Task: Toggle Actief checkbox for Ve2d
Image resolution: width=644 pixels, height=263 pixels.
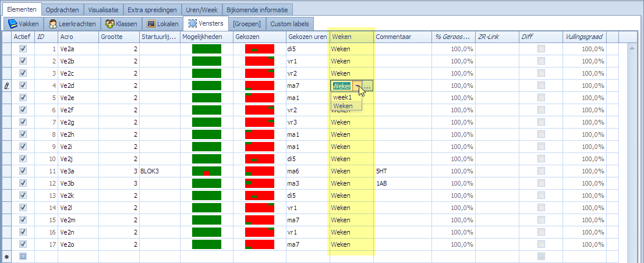Action: tap(23, 86)
